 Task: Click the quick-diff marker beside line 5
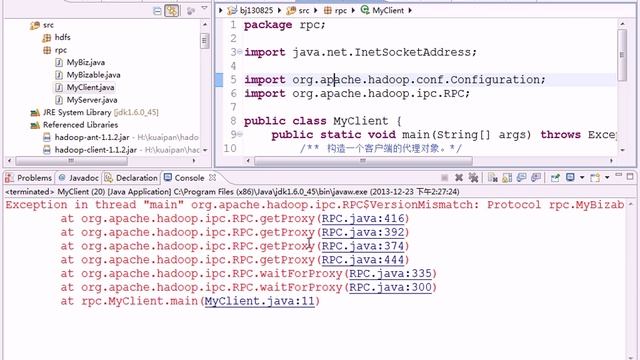219,80
